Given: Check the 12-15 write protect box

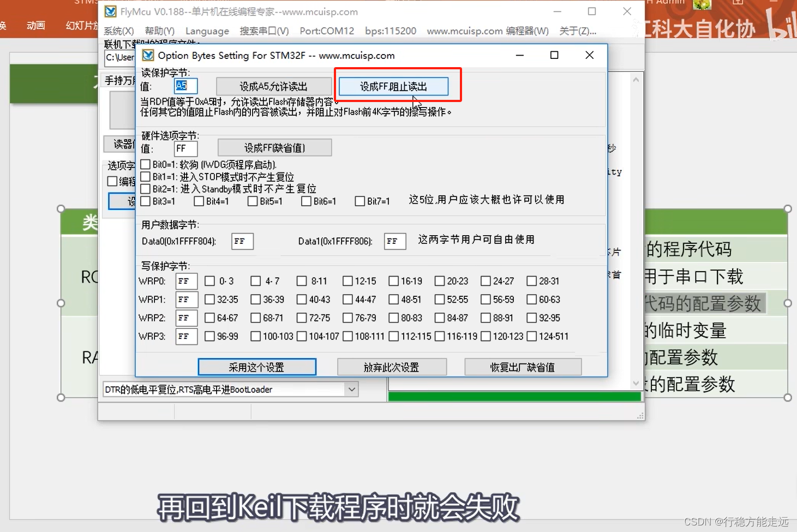Looking at the screenshot, I should coord(347,281).
